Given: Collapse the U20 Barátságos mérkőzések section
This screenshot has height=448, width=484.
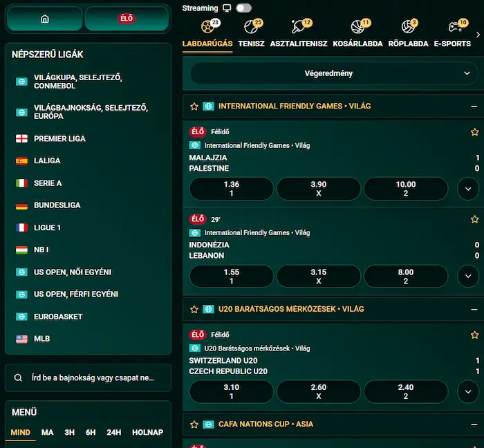Looking at the screenshot, I should point(474,309).
